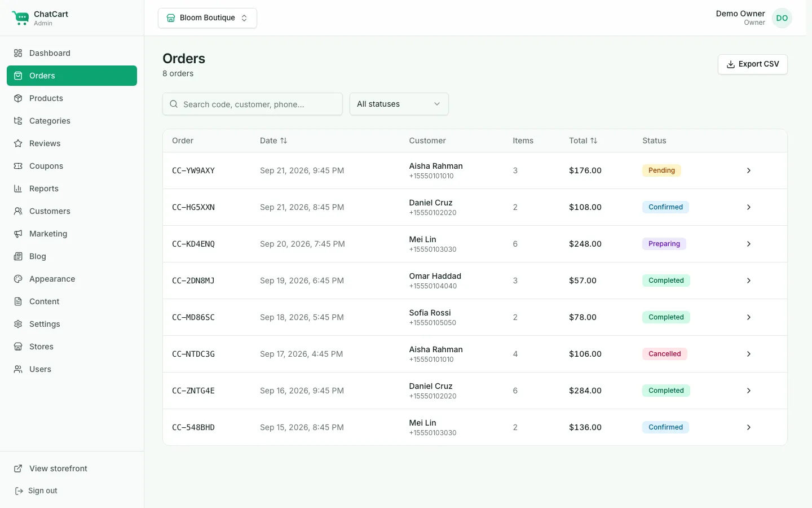Open details chevron for order CC-KD4ENQ
This screenshot has height=508, width=812.
click(x=749, y=244)
